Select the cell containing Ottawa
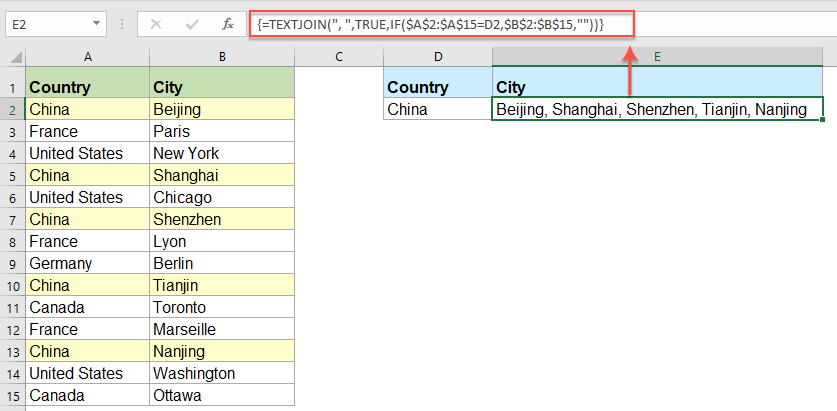 click(x=222, y=396)
